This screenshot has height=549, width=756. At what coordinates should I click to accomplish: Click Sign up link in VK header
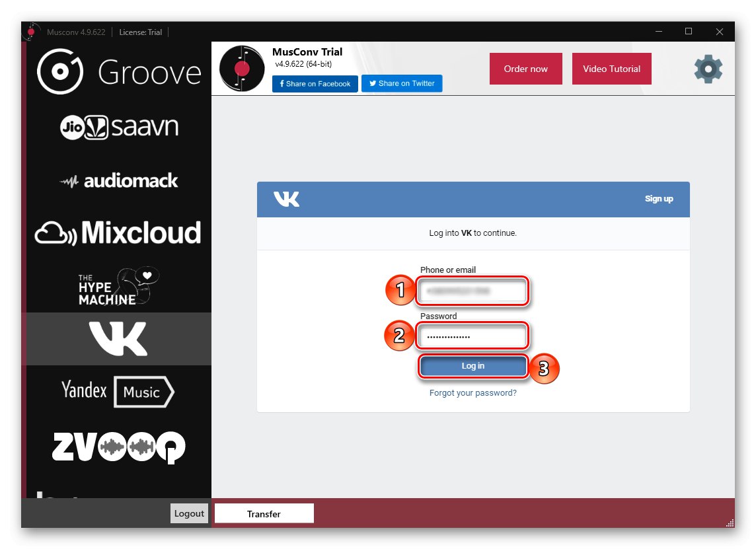[x=659, y=199]
